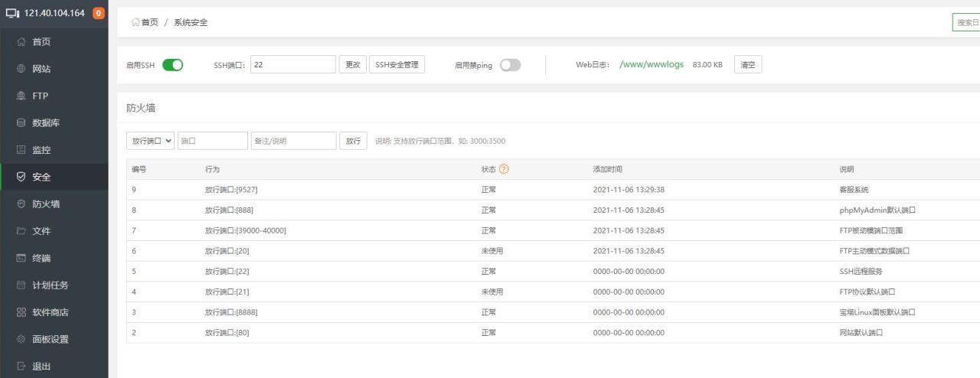Click the 说明 column header
This screenshot has height=378, width=980.
(x=847, y=169)
